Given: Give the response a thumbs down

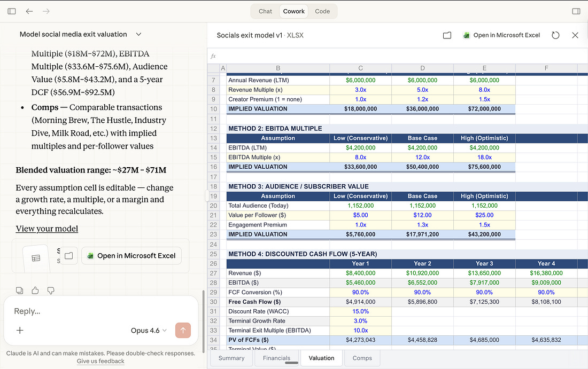Looking at the screenshot, I should [51, 291].
